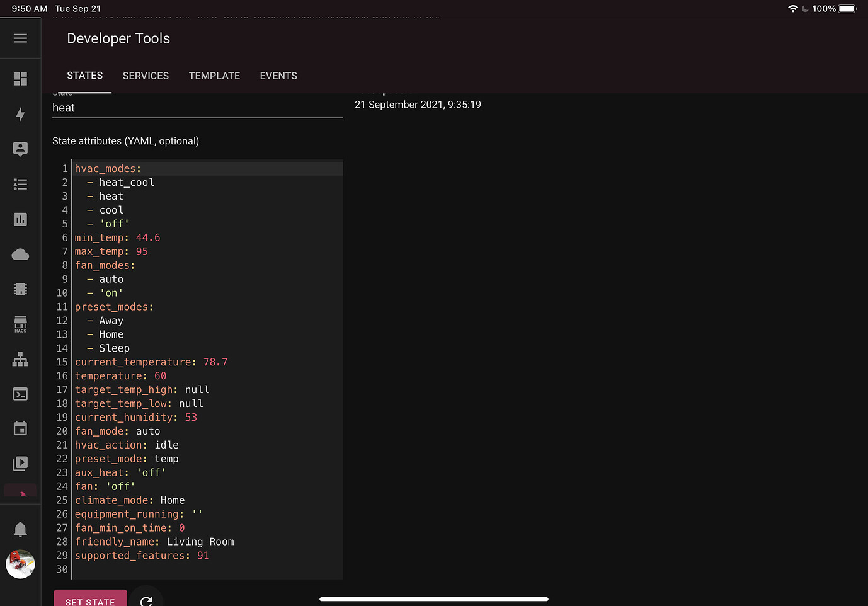Click the Wi-Fi status icon

(793, 9)
